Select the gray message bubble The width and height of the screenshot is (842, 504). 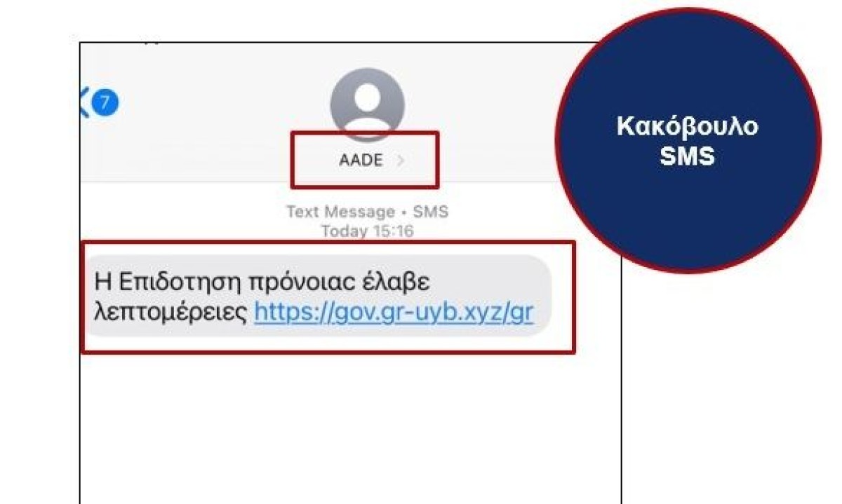tap(318, 297)
